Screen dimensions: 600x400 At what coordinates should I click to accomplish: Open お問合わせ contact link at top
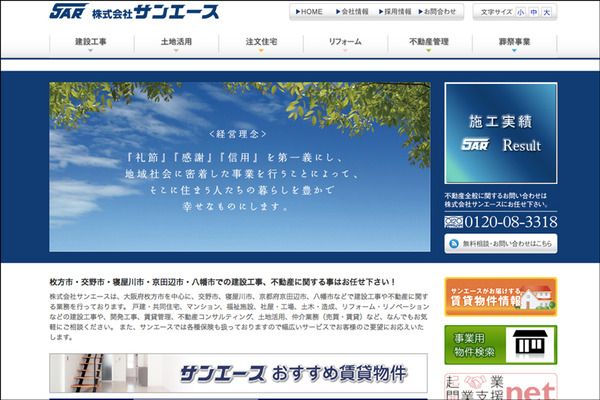[437, 12]
